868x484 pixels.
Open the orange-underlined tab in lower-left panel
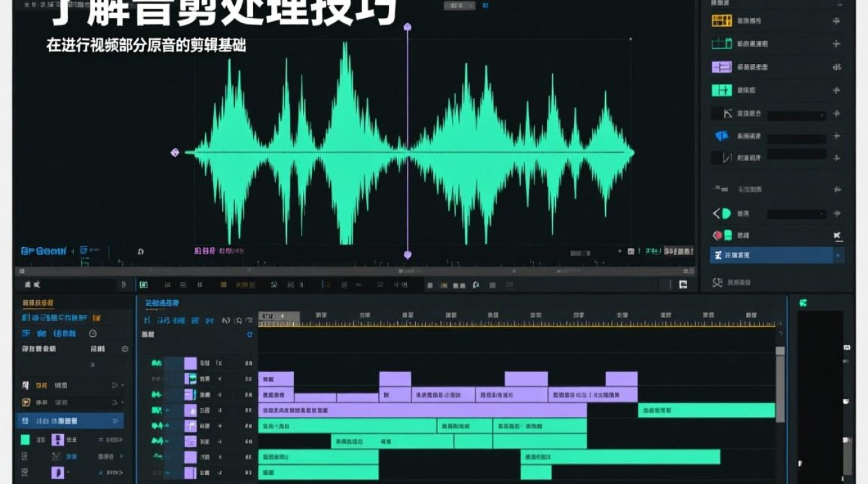pyautogui.click(x=38, y=303)
